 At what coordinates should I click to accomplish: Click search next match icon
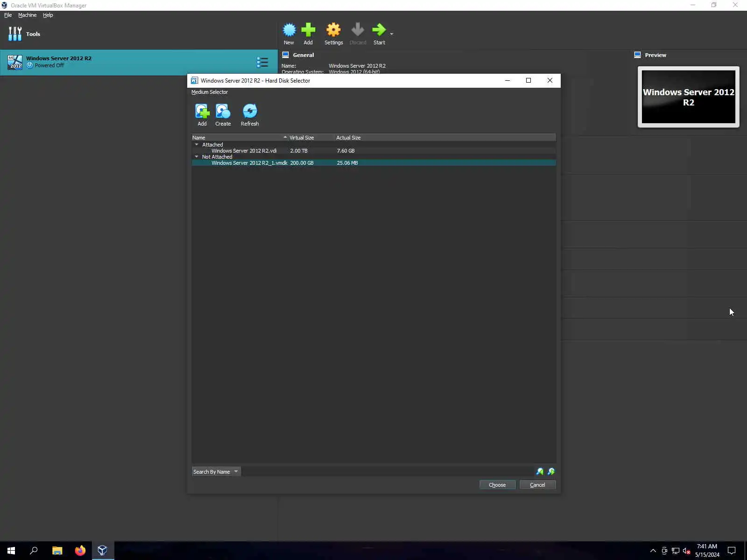551,471
